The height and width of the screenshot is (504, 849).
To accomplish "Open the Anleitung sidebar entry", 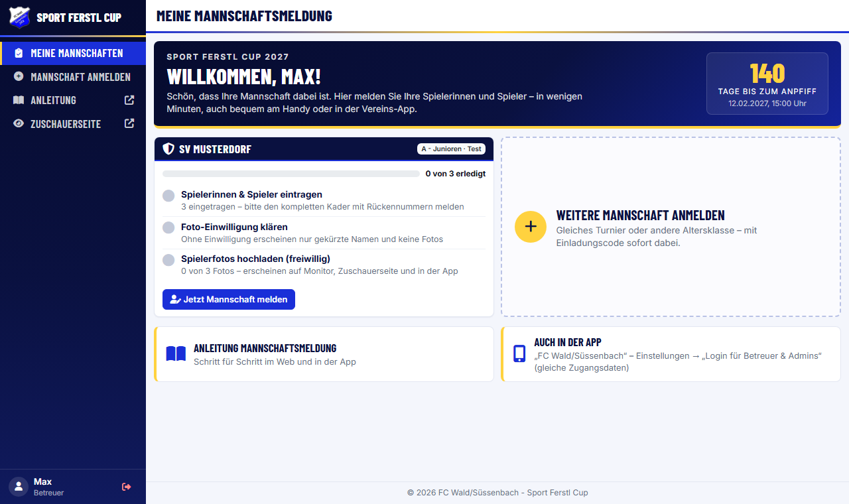I will click(x=73, y=100).
